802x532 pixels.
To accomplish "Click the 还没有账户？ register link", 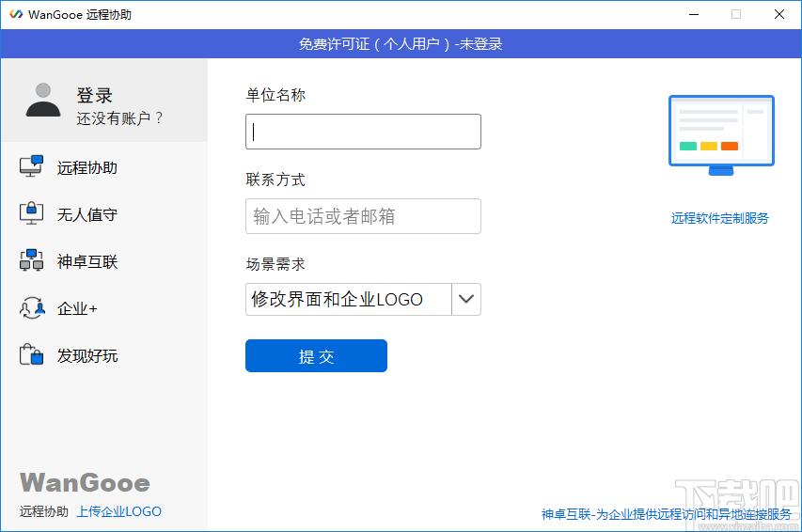I will [119, 118].
